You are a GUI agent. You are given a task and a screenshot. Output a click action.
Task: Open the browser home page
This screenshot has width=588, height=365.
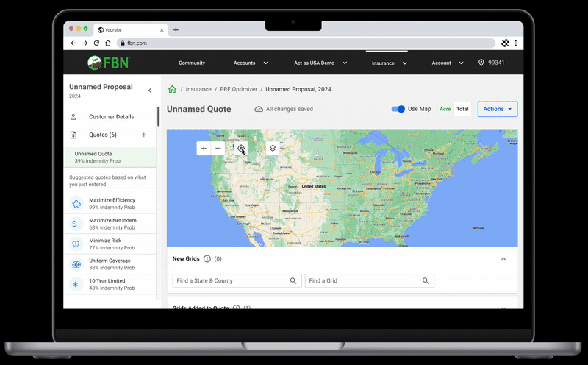click(108, 43)
